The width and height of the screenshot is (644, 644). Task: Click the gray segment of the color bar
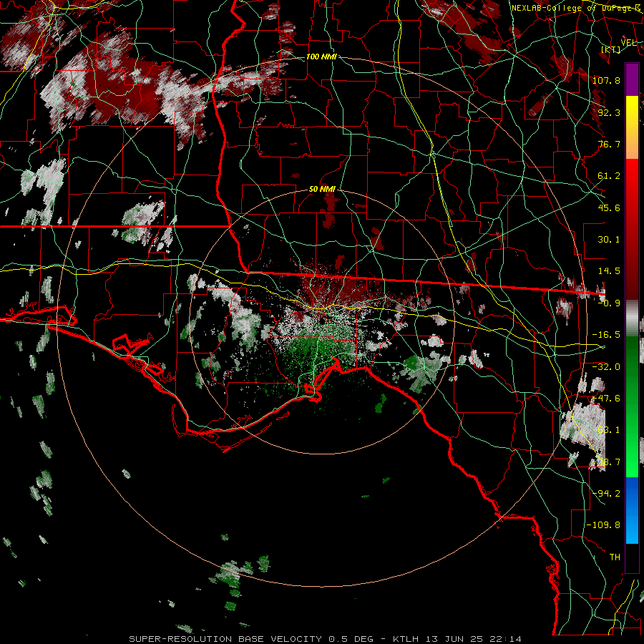coord(632,318)
